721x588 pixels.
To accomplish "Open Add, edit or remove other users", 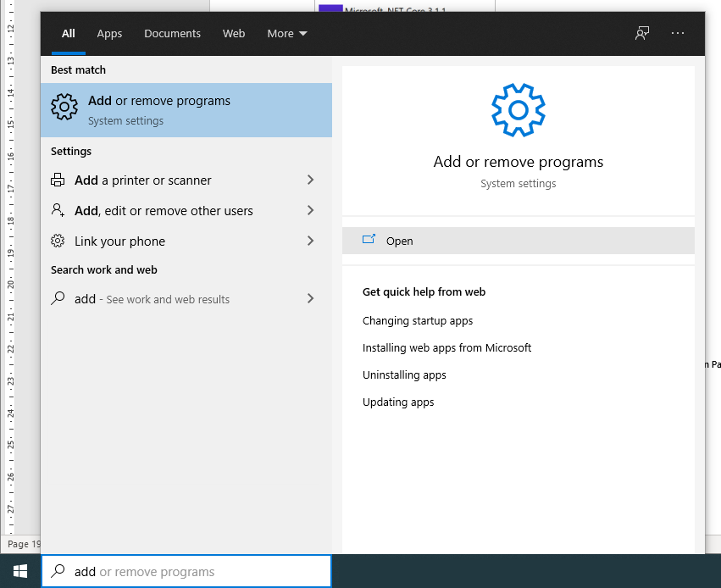I will coord(186,210).
